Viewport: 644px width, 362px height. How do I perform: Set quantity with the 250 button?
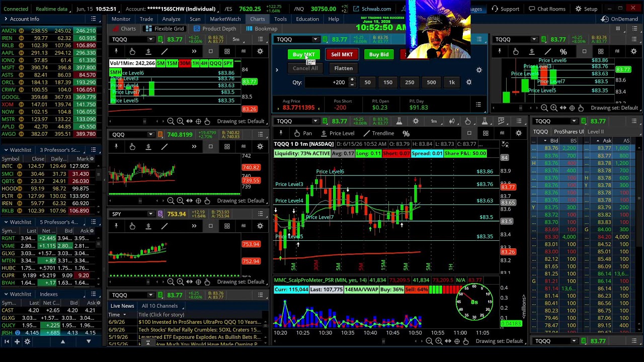tap(410, 82)
